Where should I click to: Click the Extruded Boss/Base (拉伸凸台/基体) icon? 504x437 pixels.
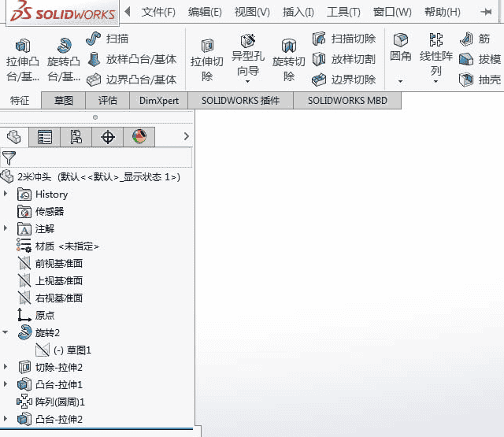(23, 46)
